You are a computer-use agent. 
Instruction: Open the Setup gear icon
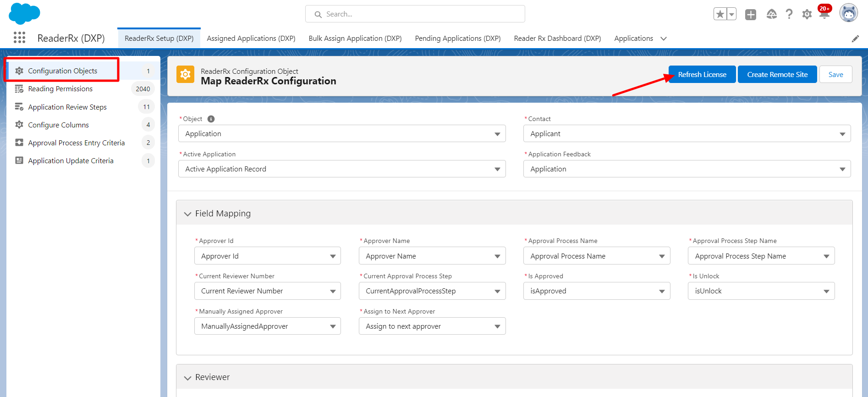point(807,14)
